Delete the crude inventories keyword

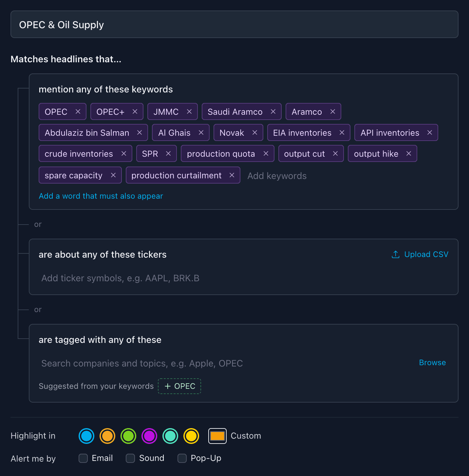[124, 153]
